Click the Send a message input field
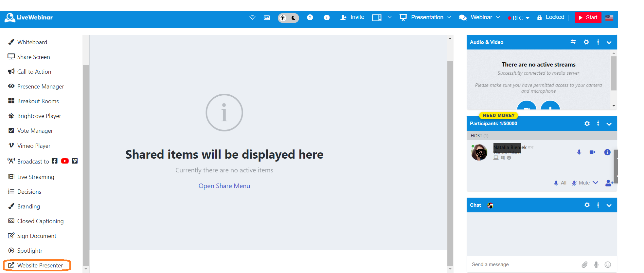The height and width of the screenshot is (273, 644). pos(524,264)
